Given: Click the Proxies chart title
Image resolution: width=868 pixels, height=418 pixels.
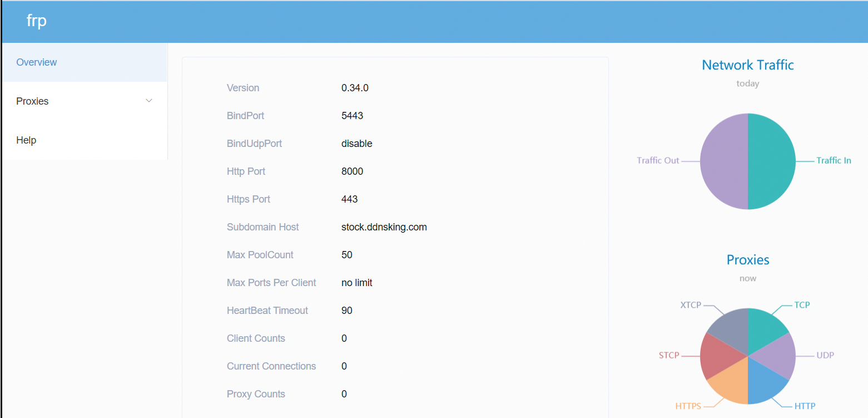Looking at the screenshot, I should click(x=748, y=260).
